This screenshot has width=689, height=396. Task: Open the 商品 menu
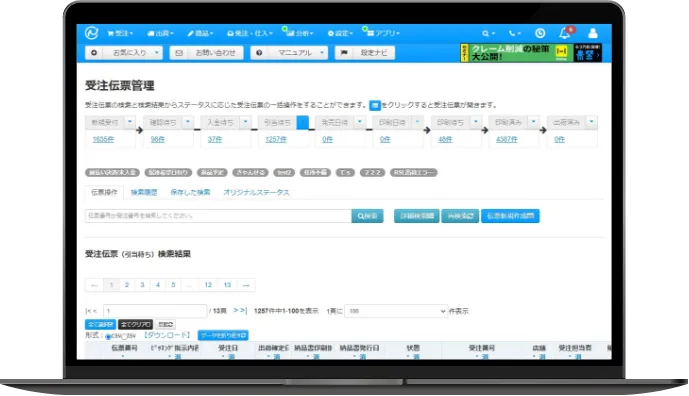(x=200, y=33)
